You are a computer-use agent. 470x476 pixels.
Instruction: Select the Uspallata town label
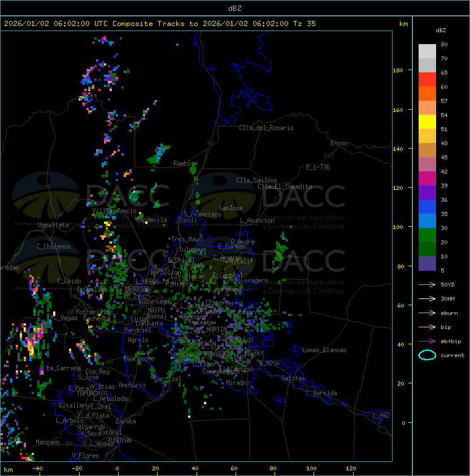point(53,225)
